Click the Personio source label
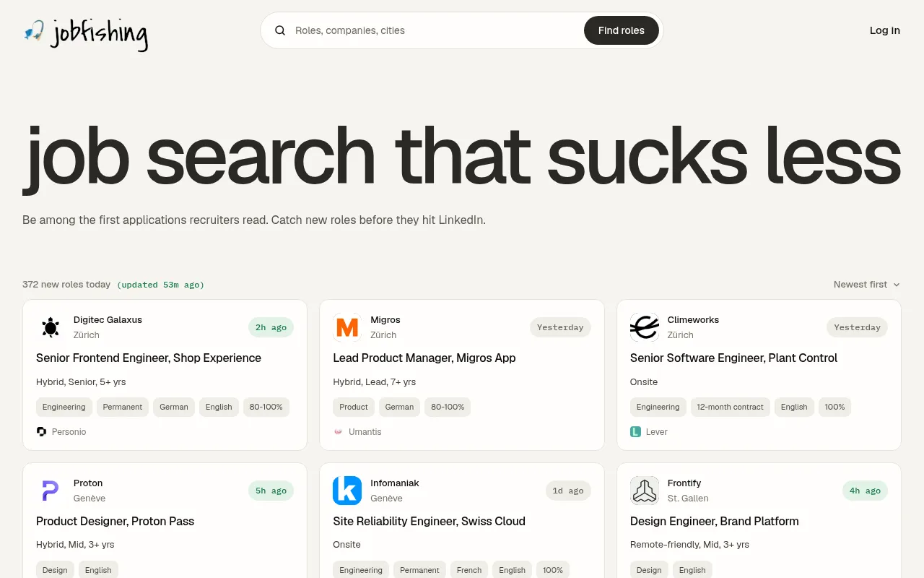Screen dimensions: 924x578 [69, 432]
